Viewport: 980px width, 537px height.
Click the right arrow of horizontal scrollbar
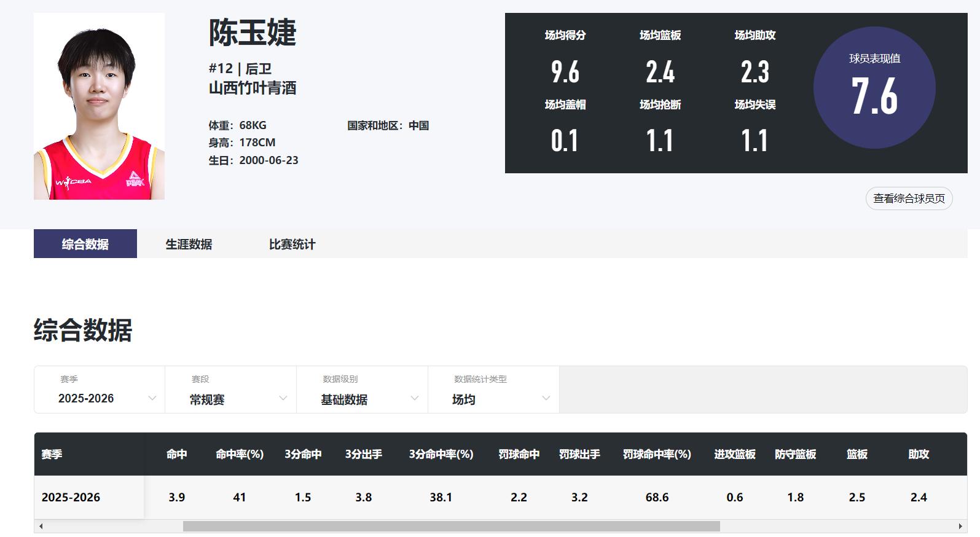[x=960, y=527]
